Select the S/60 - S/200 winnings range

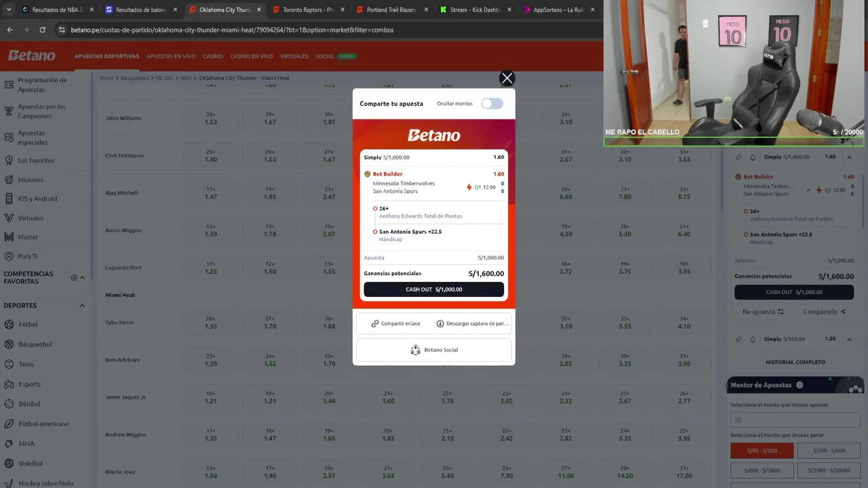762,451
